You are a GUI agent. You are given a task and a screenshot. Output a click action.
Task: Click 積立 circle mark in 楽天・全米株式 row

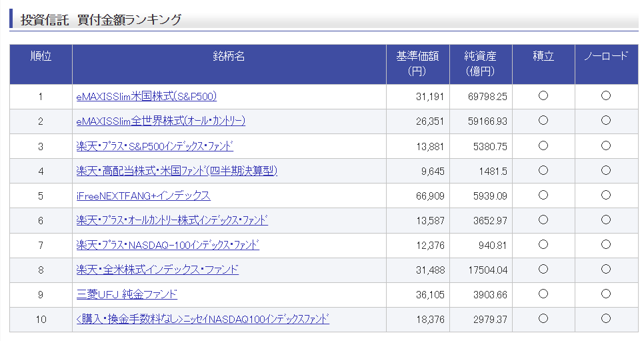tap(543, 269)
